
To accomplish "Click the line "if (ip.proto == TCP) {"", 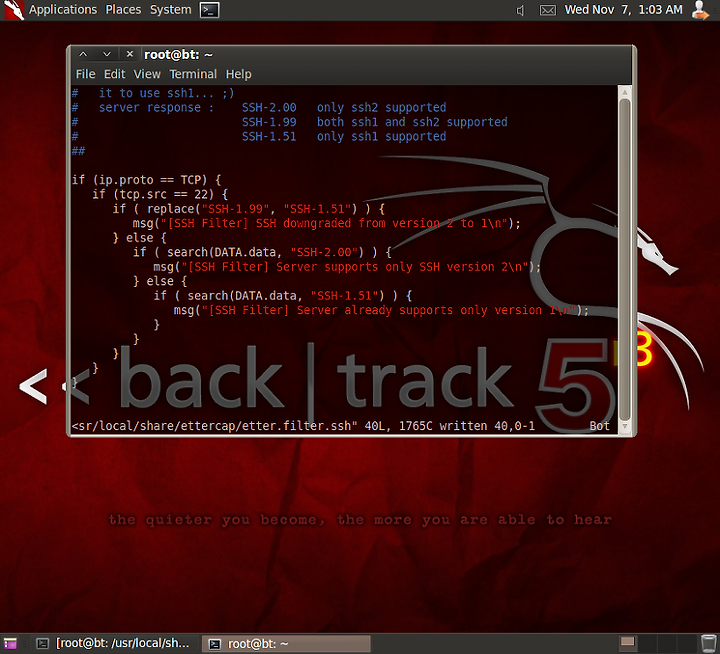I will point(146,180).
